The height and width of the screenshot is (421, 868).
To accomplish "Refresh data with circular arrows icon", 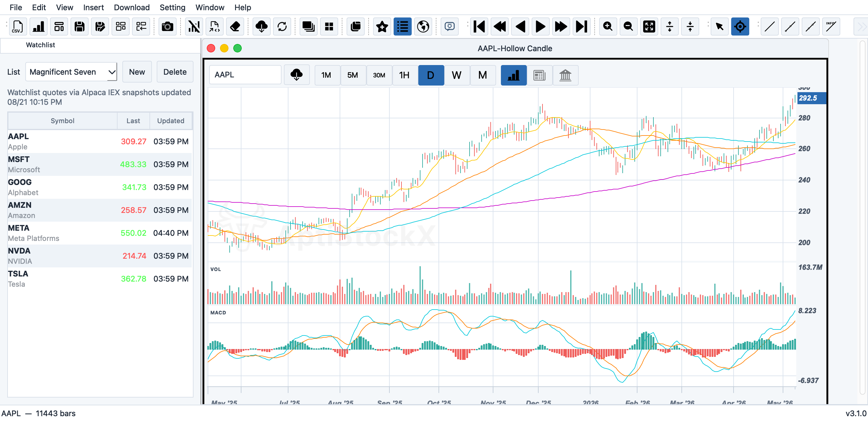I will 282,27.
